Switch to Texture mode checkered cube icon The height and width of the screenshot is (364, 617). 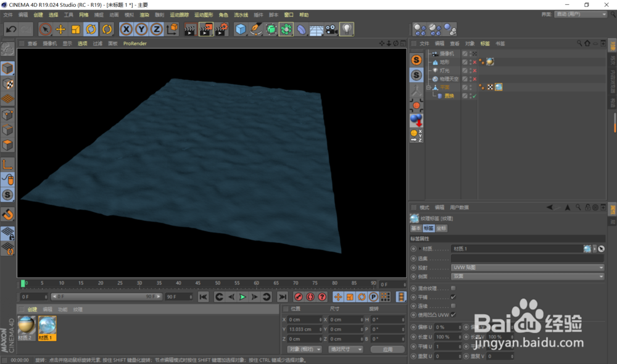(x=7, y=84)
